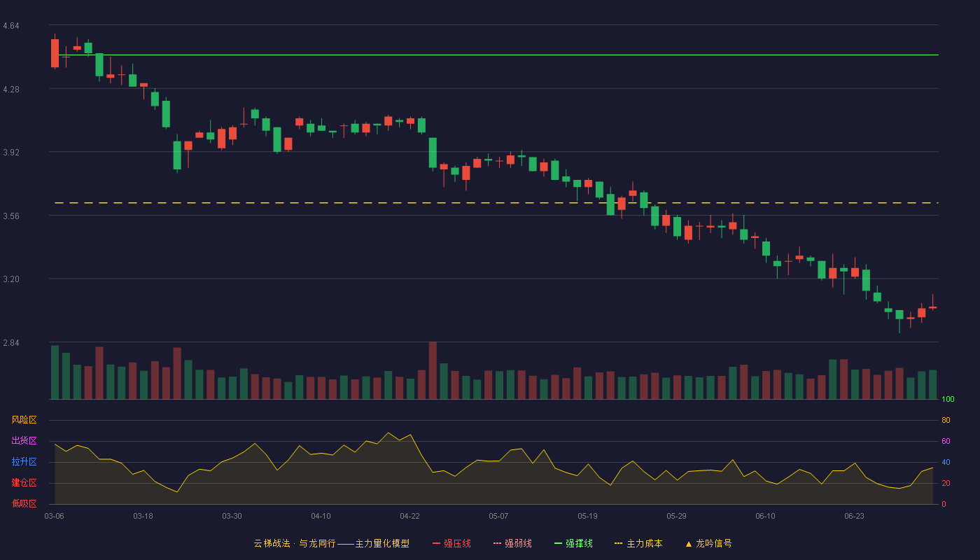Click the green 100 indicator axis value
The height and width of the screenshot is (560, 980).
tap(948, 400)
